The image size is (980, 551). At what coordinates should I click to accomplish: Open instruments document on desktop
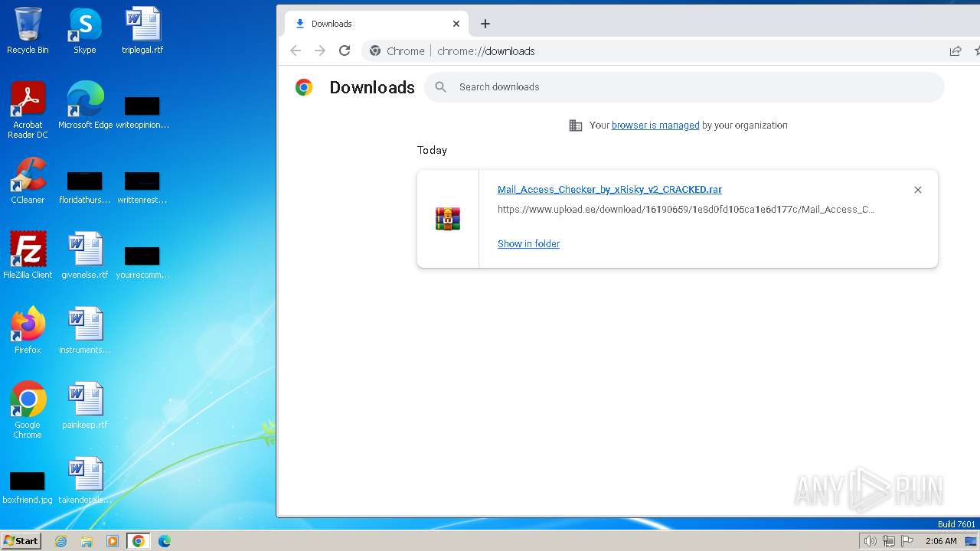tap(85, 330)
